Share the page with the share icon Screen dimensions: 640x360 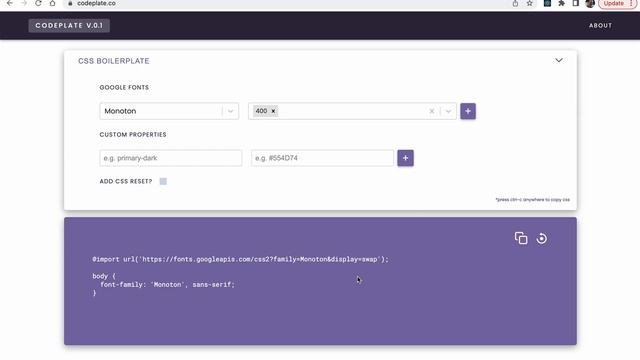[515, 3]
